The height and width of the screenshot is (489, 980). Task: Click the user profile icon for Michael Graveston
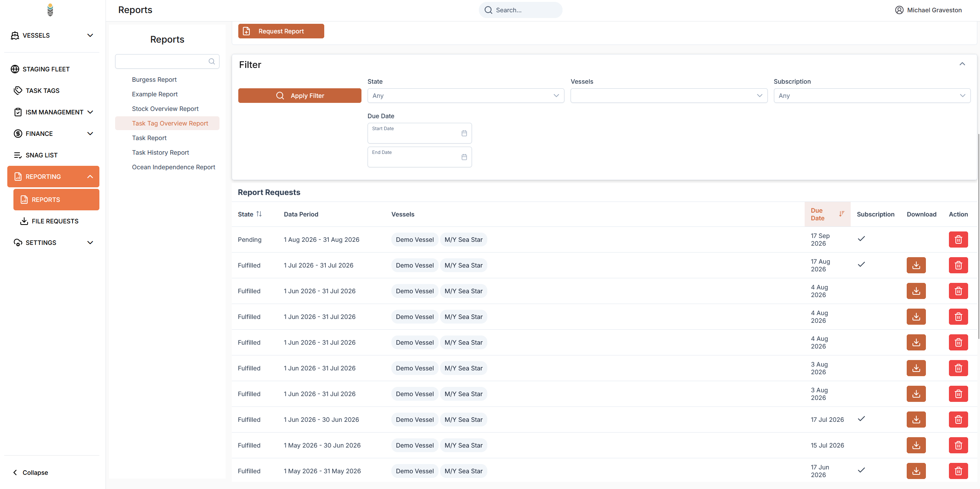pyautogui.click(x=899, y=10)
